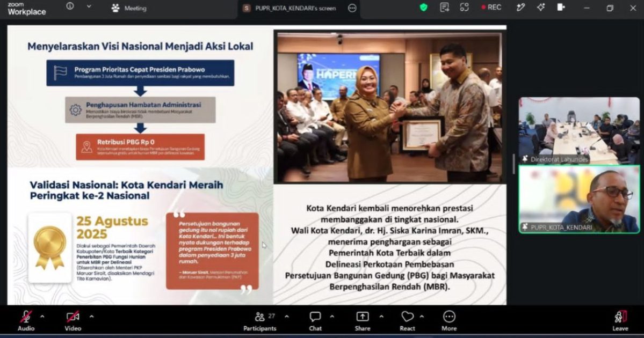Select the Meeting tab
The height and width of the screenshot is (338, 644).
pos(129,8)
